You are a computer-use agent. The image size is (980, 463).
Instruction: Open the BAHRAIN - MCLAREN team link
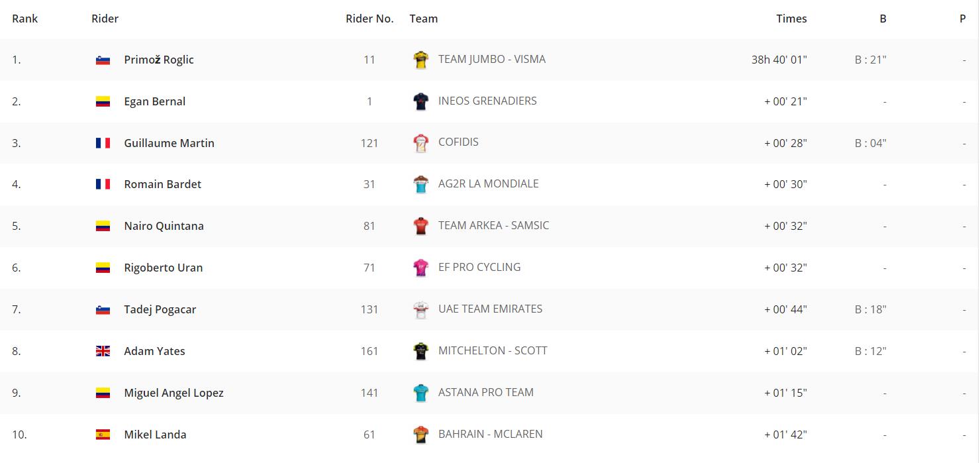click(491, 434)
